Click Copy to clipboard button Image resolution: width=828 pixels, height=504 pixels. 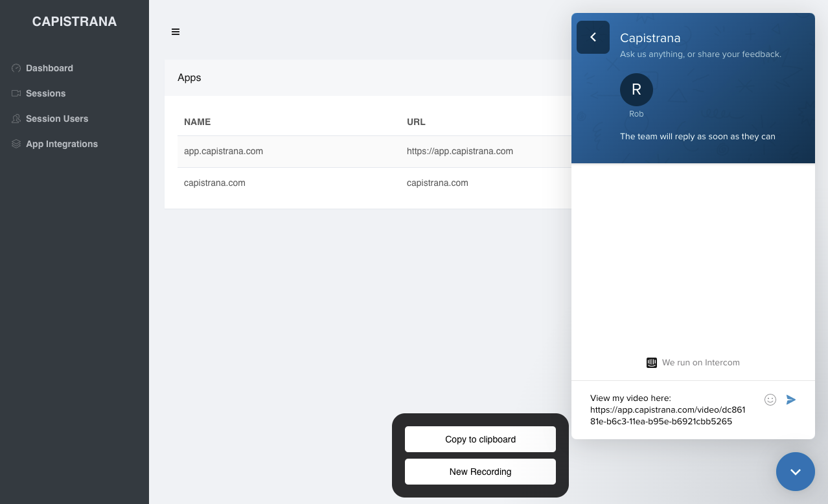(x=480, y=439)
